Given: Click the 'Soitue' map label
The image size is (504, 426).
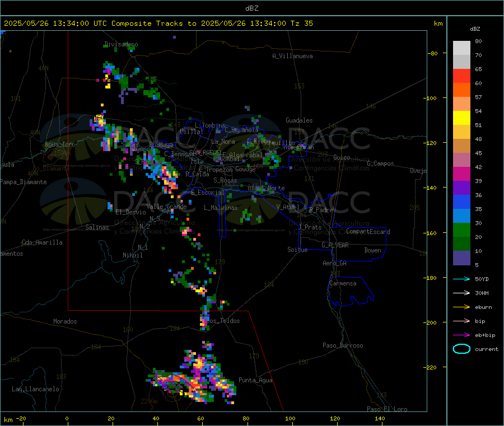Looking at the screenshot, I should tap(297, 250).
